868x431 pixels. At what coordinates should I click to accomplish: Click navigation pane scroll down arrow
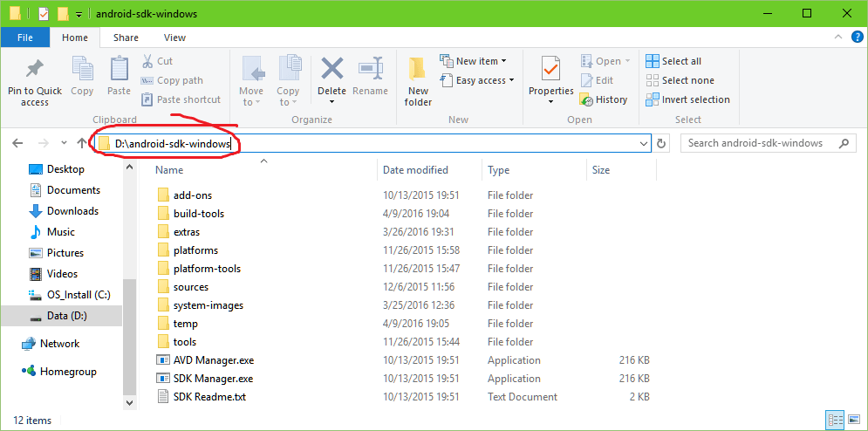tap(129, 403)
